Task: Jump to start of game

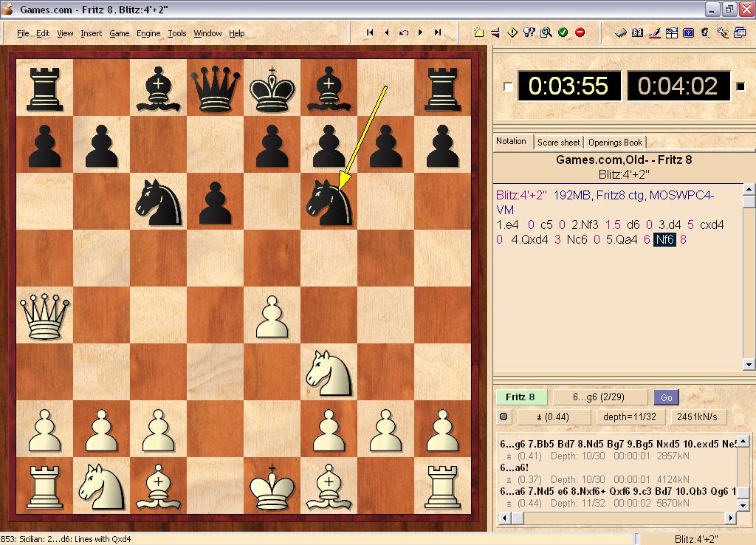Action: [x=370, y=32]
